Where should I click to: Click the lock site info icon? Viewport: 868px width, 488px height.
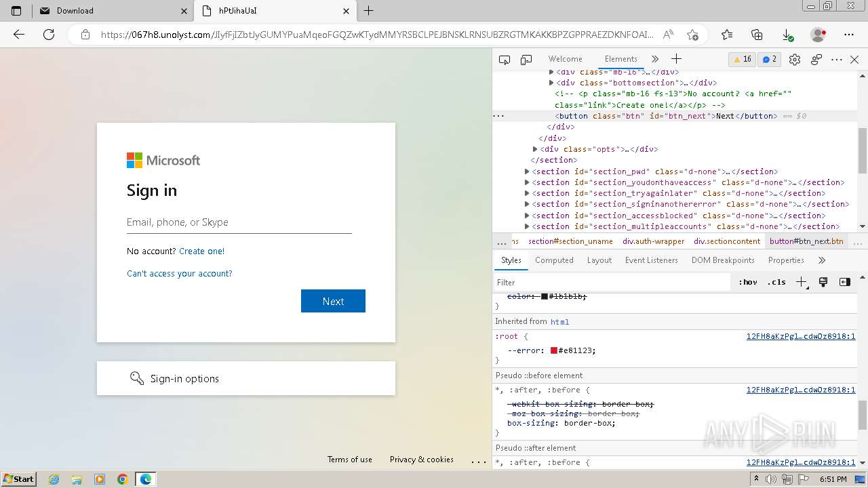point(85,35)
